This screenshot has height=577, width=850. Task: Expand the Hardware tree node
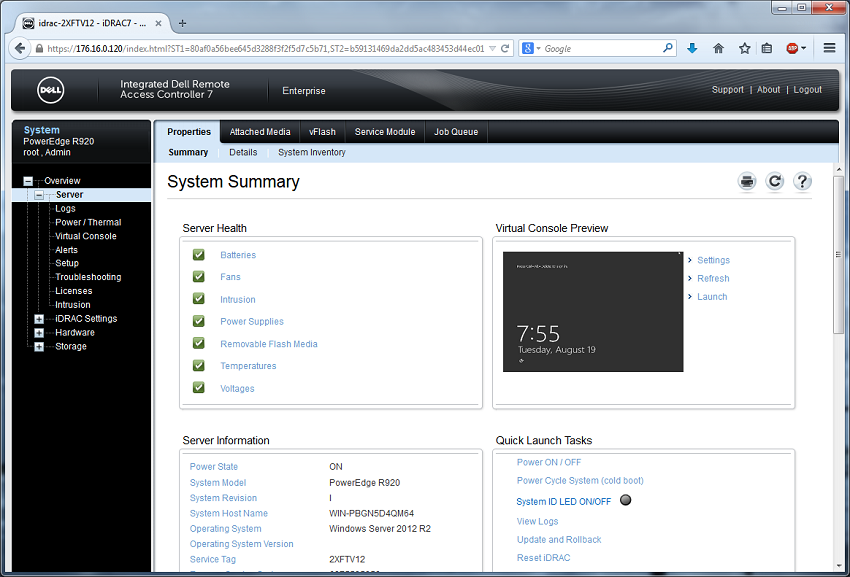pyautogui.click(x=39, y=333)
